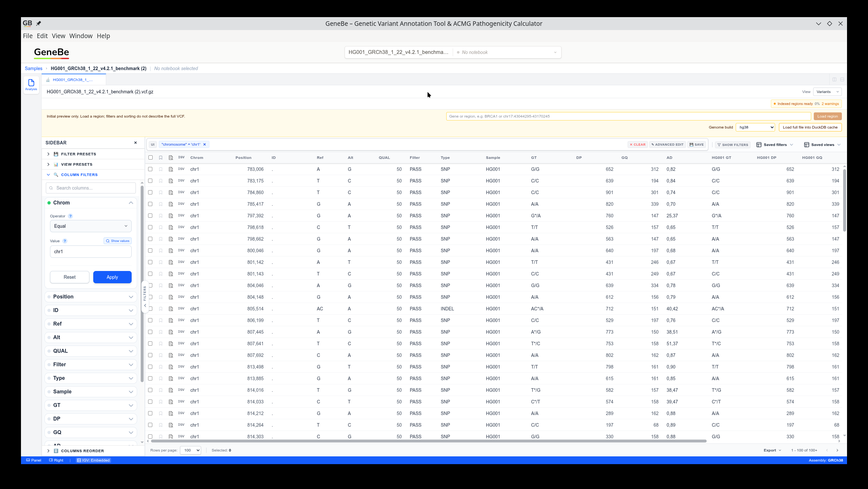The image size is (868, 489).
Task: Remove the chromosome = 'chr1' filter chip
Action: pos(204,144)
